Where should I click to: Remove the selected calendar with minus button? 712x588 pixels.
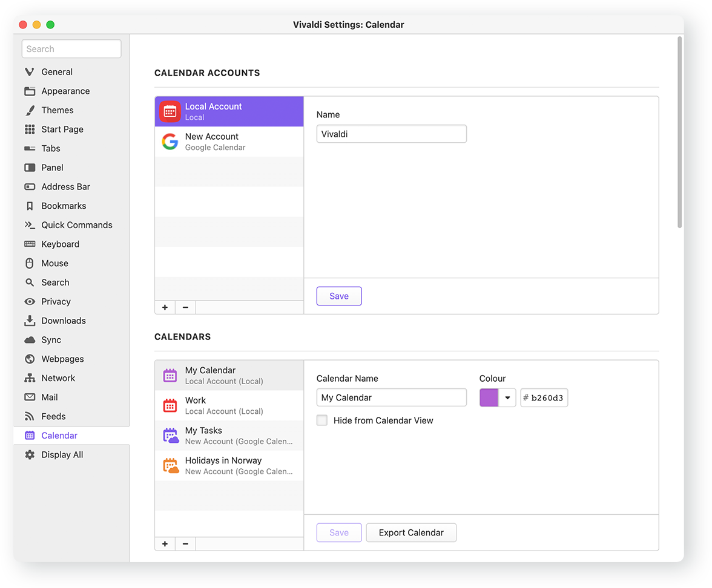click(x=185, y=544)
